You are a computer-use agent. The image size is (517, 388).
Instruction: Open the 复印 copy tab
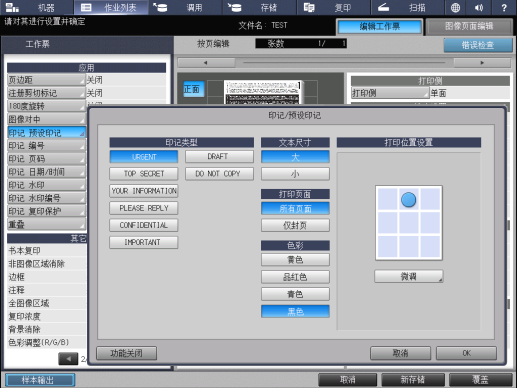pos(333,7)
